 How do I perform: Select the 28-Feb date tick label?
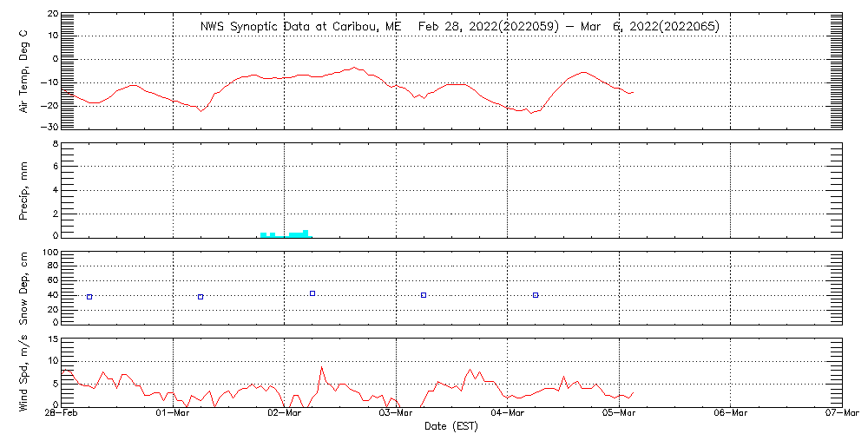tap(63, 414)
